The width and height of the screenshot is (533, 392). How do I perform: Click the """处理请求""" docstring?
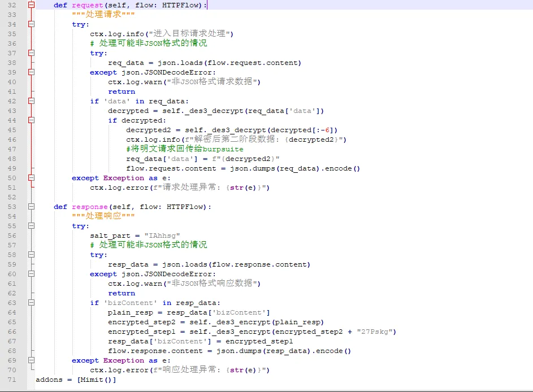(x=103, y=14)
